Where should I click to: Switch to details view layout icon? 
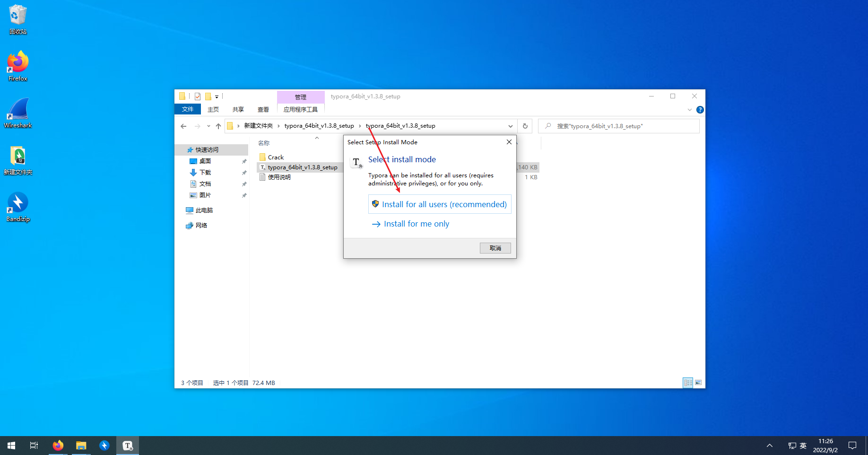(688, 383)
